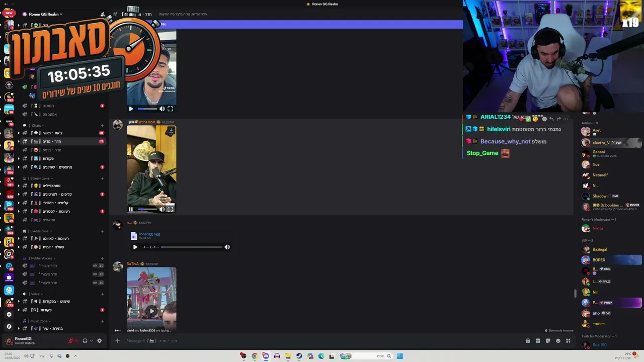Expand headphone output options arrow

91,341
